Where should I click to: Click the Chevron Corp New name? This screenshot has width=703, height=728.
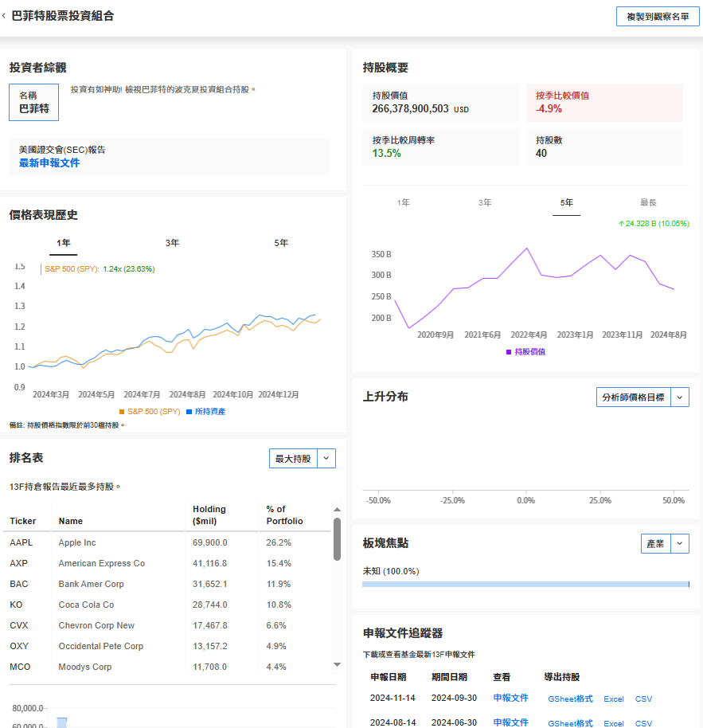96,625
